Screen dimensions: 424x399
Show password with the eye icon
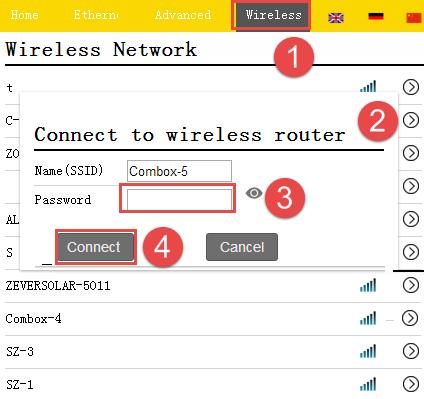pos(254,193)
